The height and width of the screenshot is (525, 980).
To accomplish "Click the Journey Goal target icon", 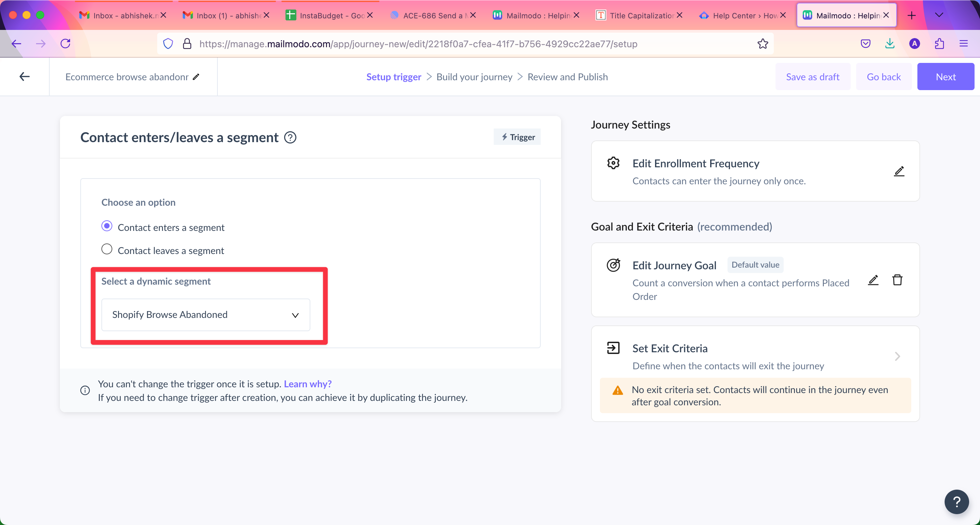I will 613,265.
